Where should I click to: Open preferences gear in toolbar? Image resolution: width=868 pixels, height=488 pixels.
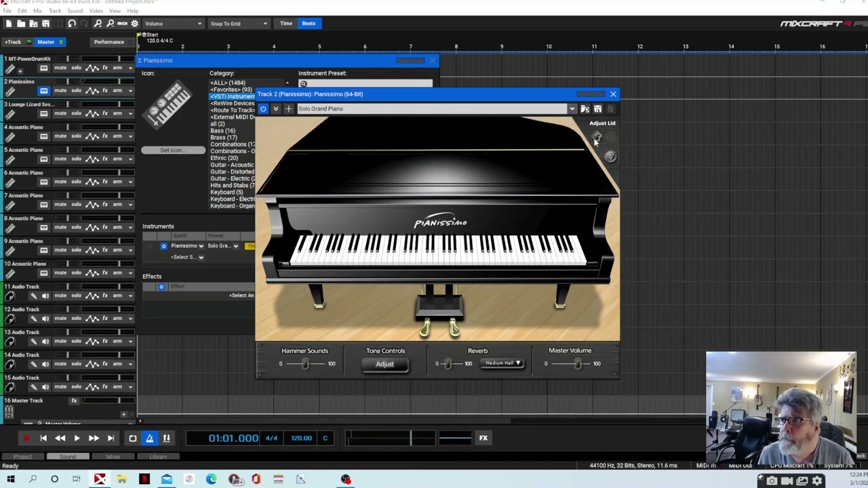click(x=134, y=24)
